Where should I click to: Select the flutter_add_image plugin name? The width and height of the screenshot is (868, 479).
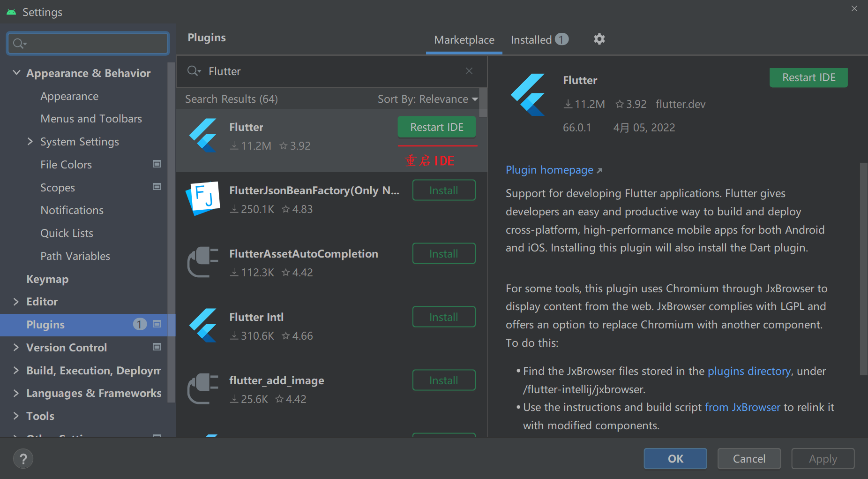click(277, 380)
